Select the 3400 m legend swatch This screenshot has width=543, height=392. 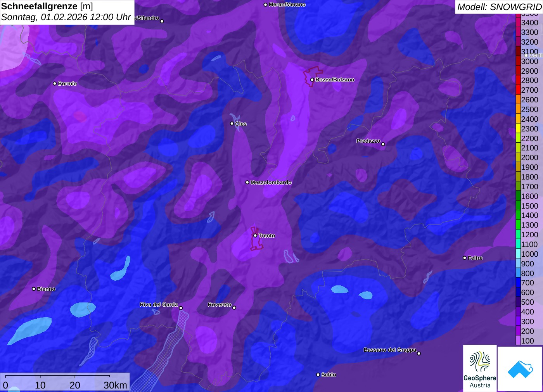(x=518, y=22)
